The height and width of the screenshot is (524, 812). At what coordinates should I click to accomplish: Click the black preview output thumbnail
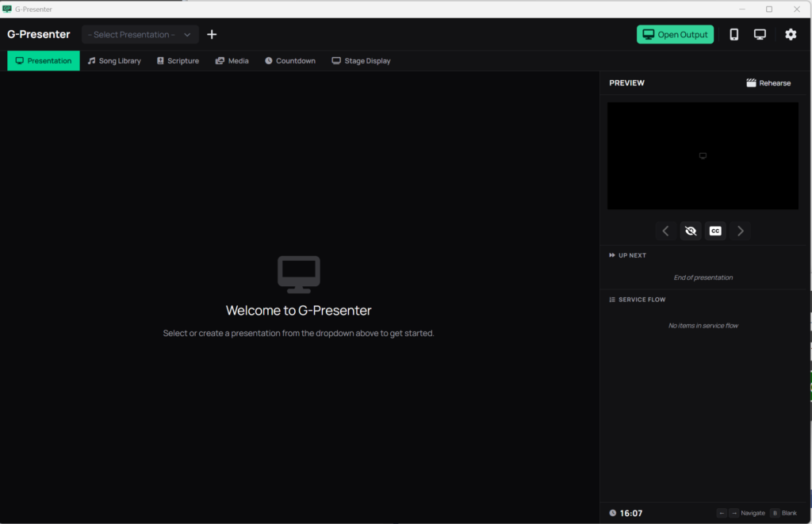pos(703,156)
